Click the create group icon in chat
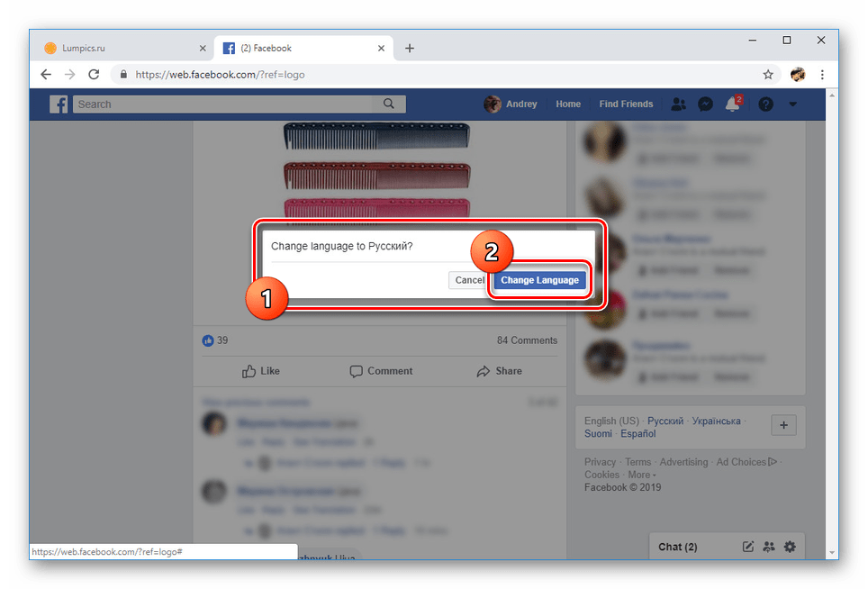The width and height of the screenshot is (868, 589). coord(769,547)
